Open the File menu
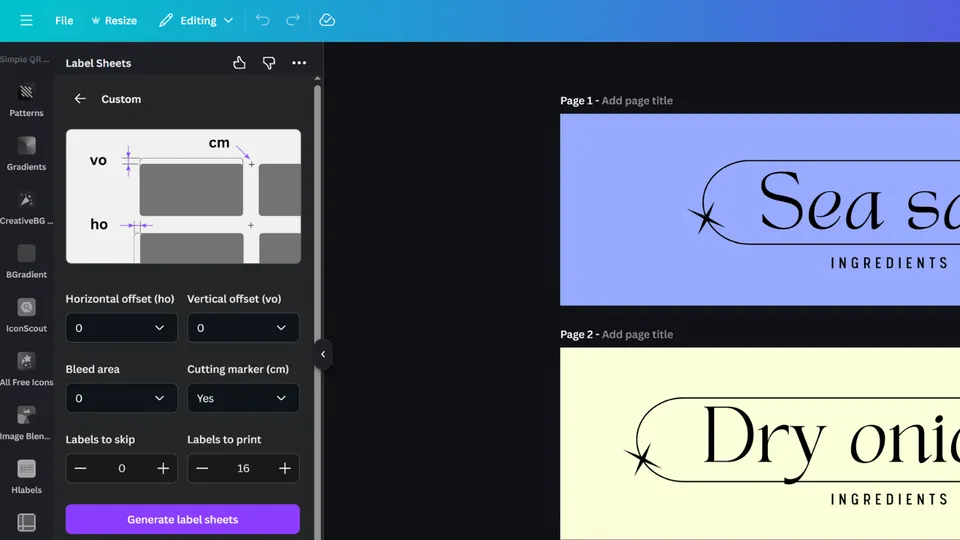 pyautogui.click(x=64, y=20)
